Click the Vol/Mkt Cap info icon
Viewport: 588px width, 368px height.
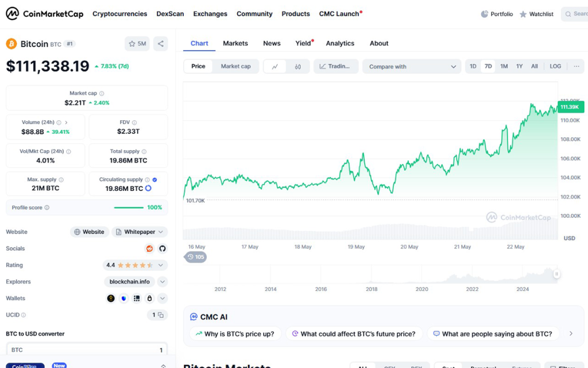(69, 151)
